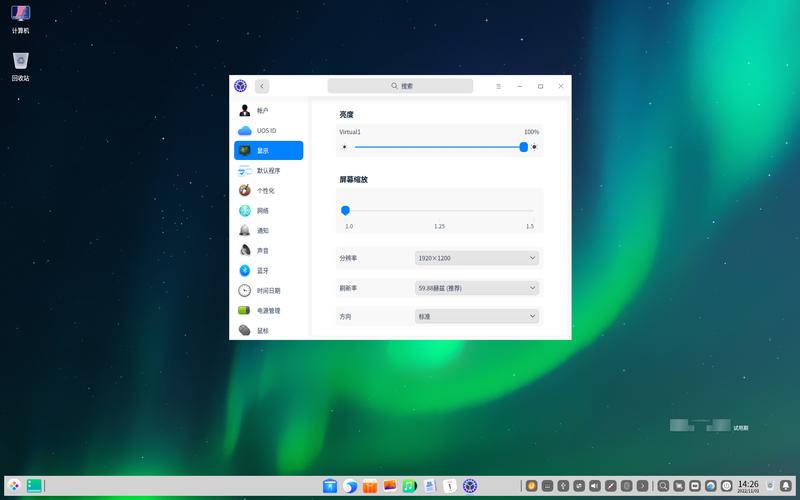This screenshot has height=500, width=800.
Task: Expand the 方向 orientation dropdown
Action: tap(477, 316)
